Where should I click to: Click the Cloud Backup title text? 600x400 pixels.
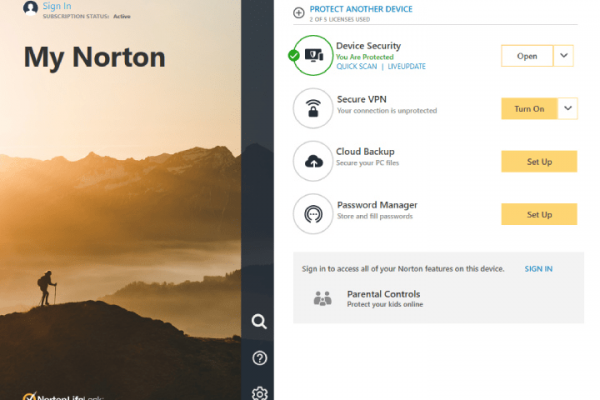pos(365,152)
